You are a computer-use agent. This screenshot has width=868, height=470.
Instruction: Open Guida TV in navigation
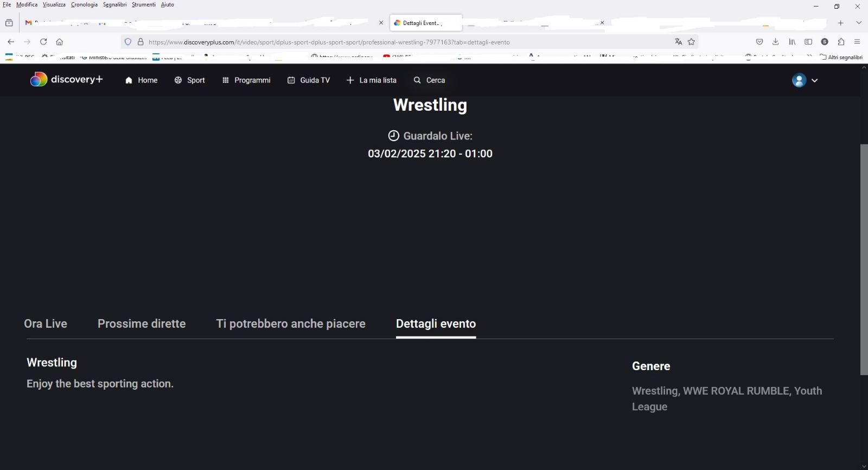308,80
